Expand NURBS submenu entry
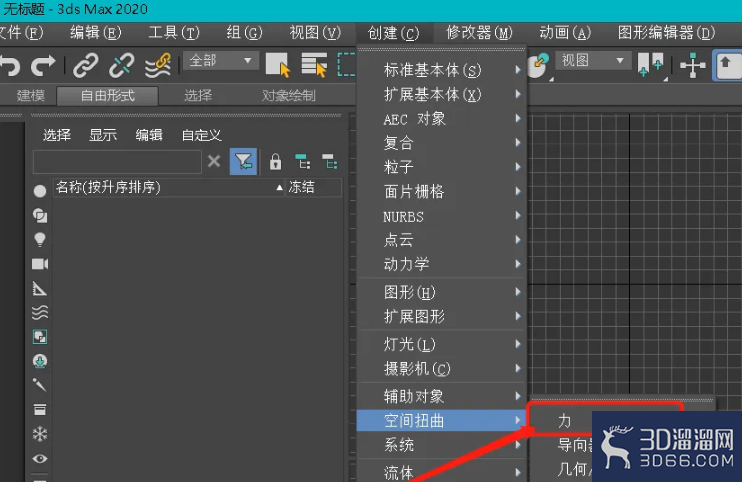The height and width of the screenshot is (482, 742). [x=442, y=216]
